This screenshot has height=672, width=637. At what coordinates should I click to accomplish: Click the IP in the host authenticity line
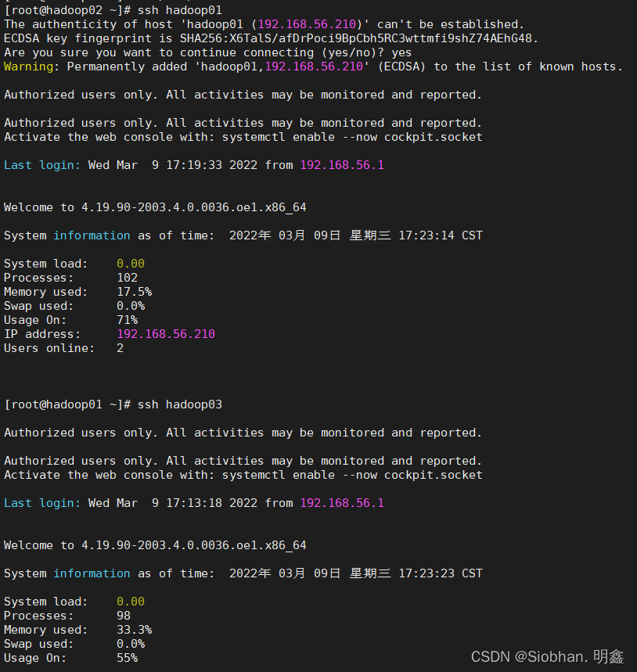point(307,24)
